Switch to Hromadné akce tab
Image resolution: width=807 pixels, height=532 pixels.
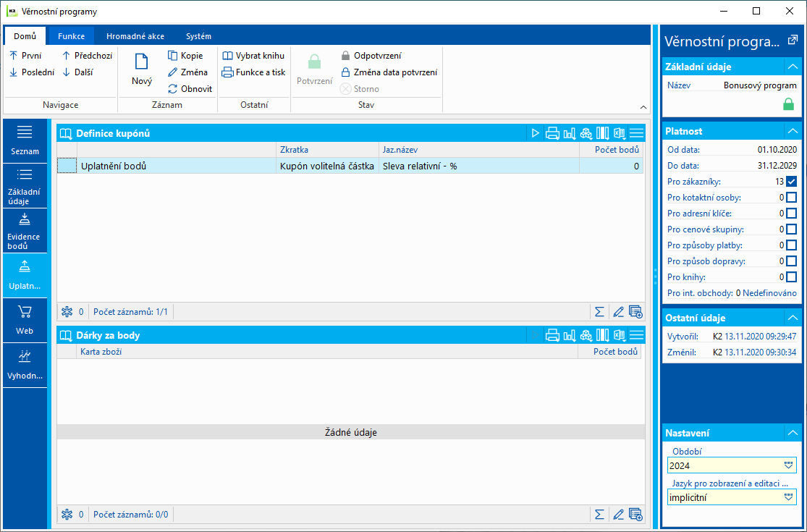(135, 36)
